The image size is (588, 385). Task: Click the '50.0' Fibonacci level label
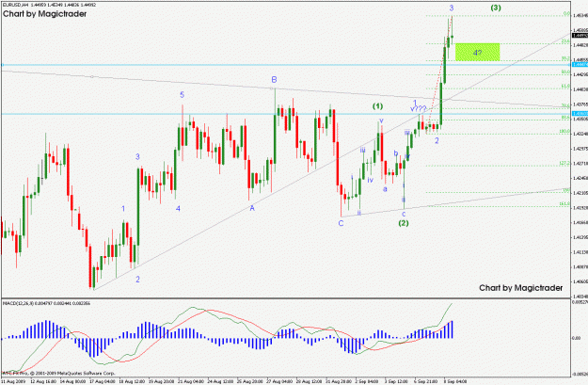coord(565,72)
